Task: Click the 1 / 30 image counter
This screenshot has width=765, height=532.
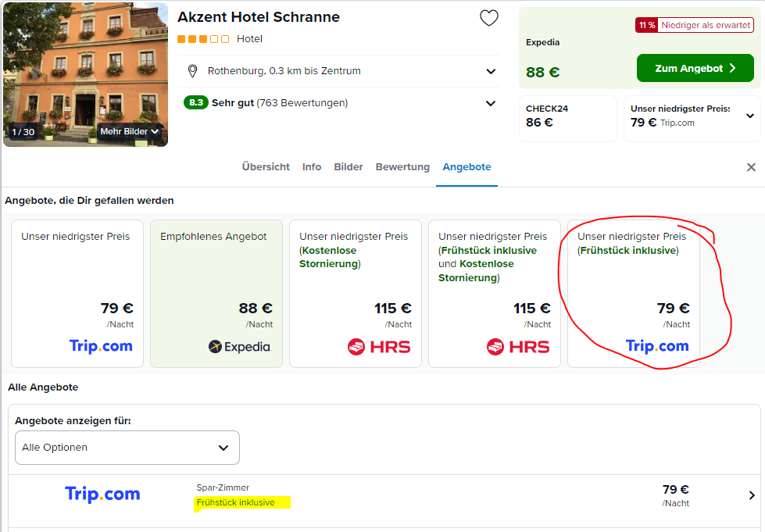Action: click(23, 132)
